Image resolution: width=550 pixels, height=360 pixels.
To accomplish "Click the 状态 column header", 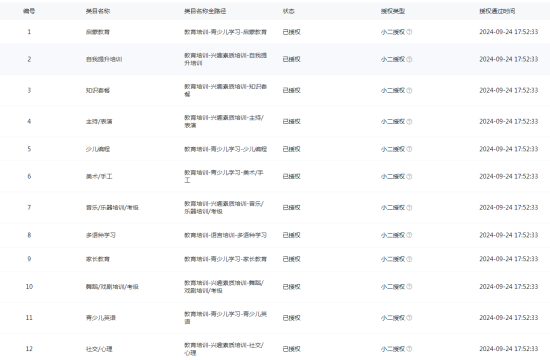I will tap(289, 11).
